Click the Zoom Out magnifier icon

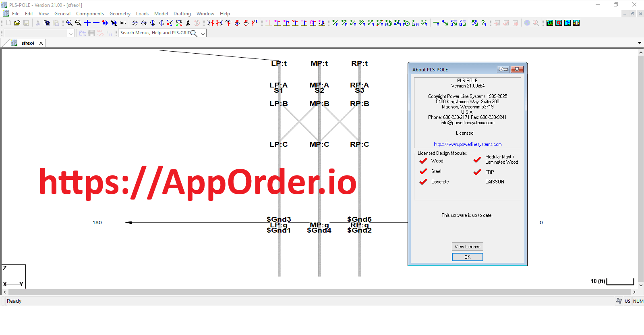tap(78, 23)
